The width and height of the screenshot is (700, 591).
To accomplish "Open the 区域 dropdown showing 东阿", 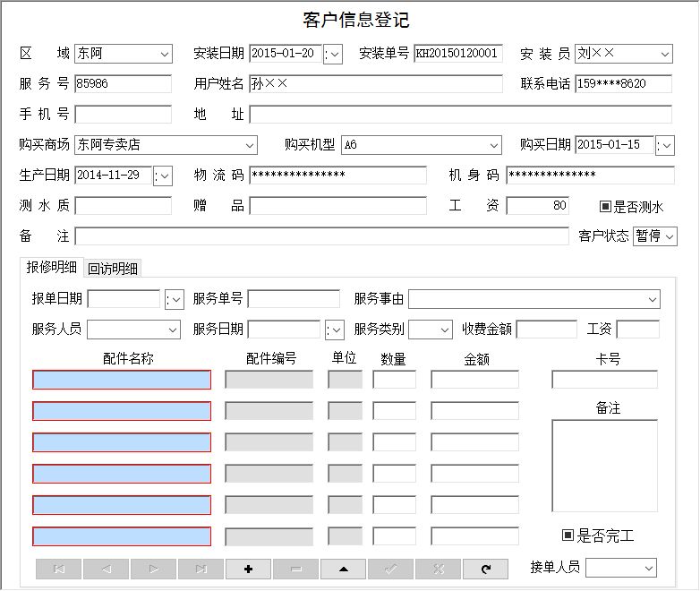I will click(165, 54).
